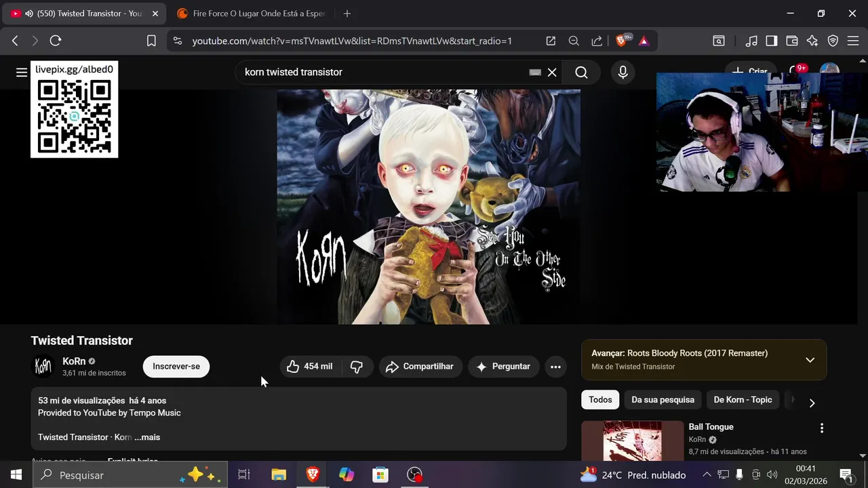Select the Todos filter chip
Screen dimensions: 868x488
click(600, 400)
